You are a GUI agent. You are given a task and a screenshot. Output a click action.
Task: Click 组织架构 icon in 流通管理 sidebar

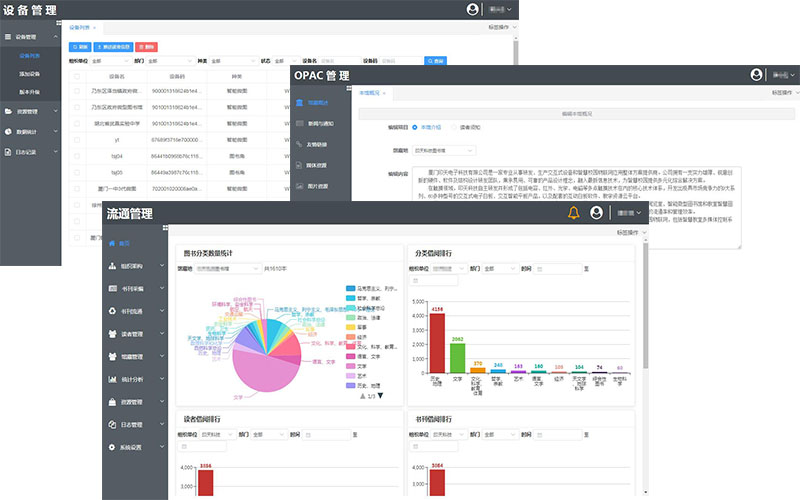[112, 266]
